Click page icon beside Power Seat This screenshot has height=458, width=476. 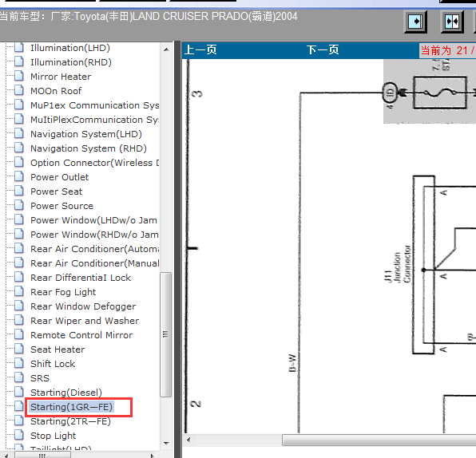19,191
